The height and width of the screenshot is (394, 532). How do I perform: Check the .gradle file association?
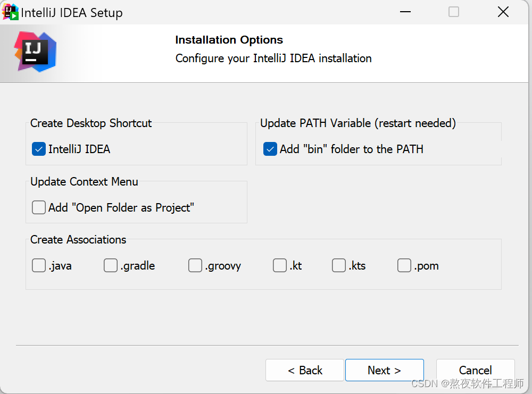pyautogui.click(x=111, y=265)
